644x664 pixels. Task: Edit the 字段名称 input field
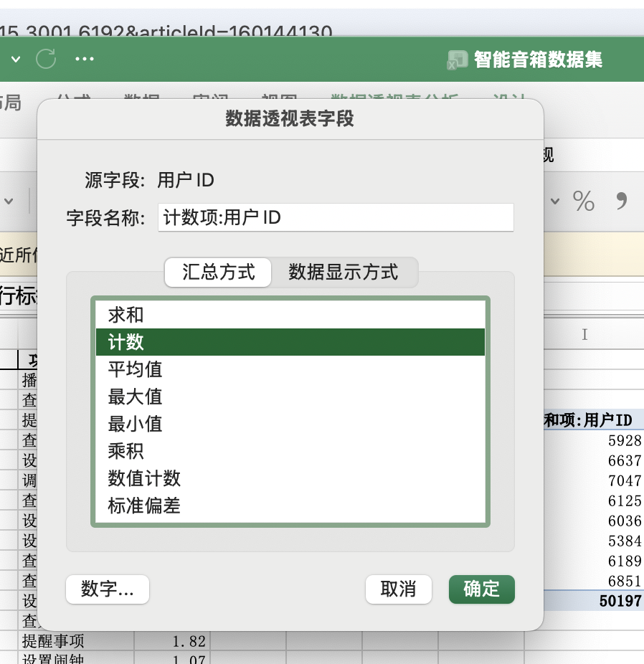pos(336,217)
